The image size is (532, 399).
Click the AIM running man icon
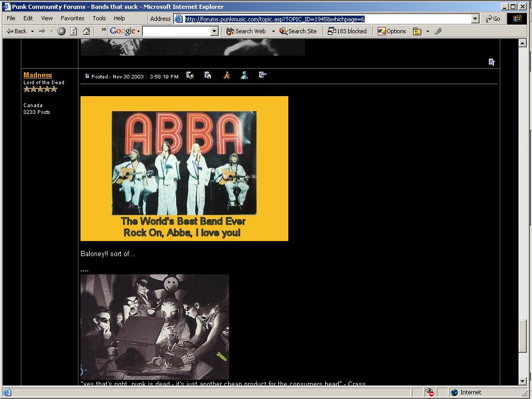pos(227,75)
